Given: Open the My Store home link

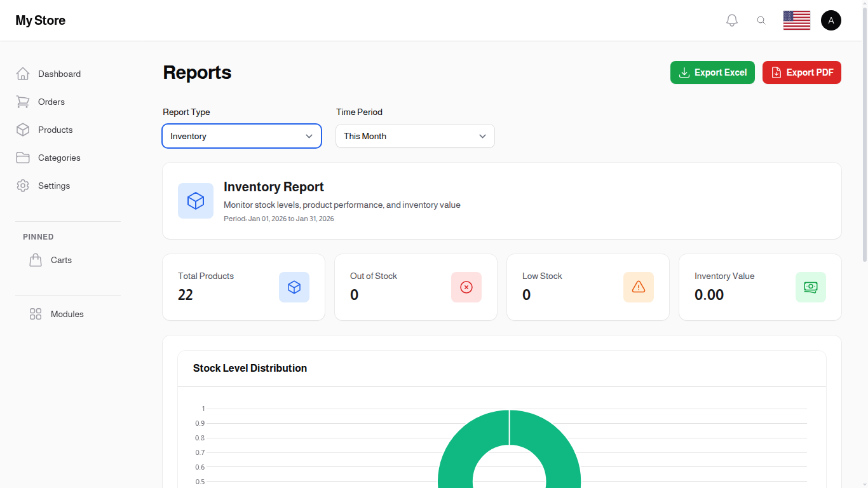Looking at the screenshot, I should coord(40,20).
